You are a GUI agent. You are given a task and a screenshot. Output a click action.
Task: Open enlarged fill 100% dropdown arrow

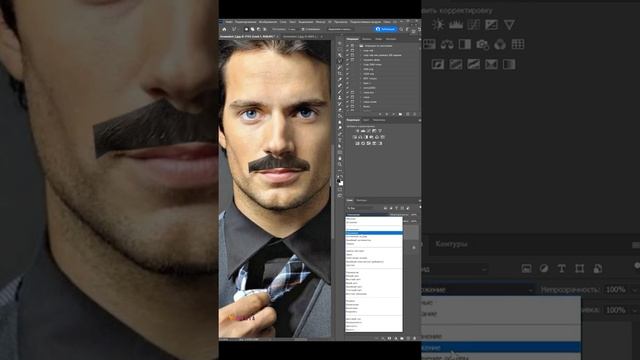click(x=635, y=310)
